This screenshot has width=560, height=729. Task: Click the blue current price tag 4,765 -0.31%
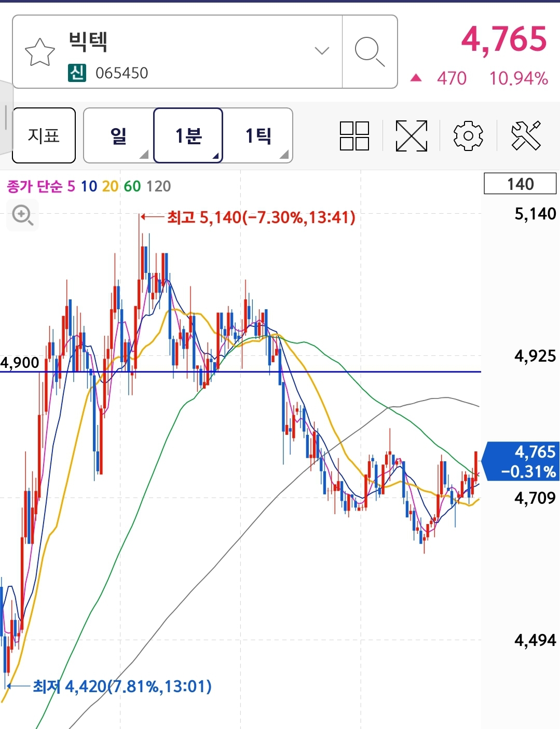click(521, 461)
